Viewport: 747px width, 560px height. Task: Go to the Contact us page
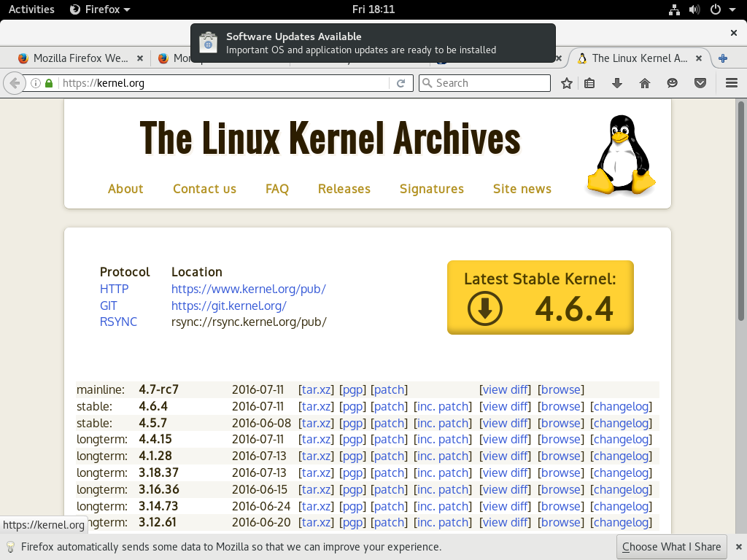click(x=204, y=189)
